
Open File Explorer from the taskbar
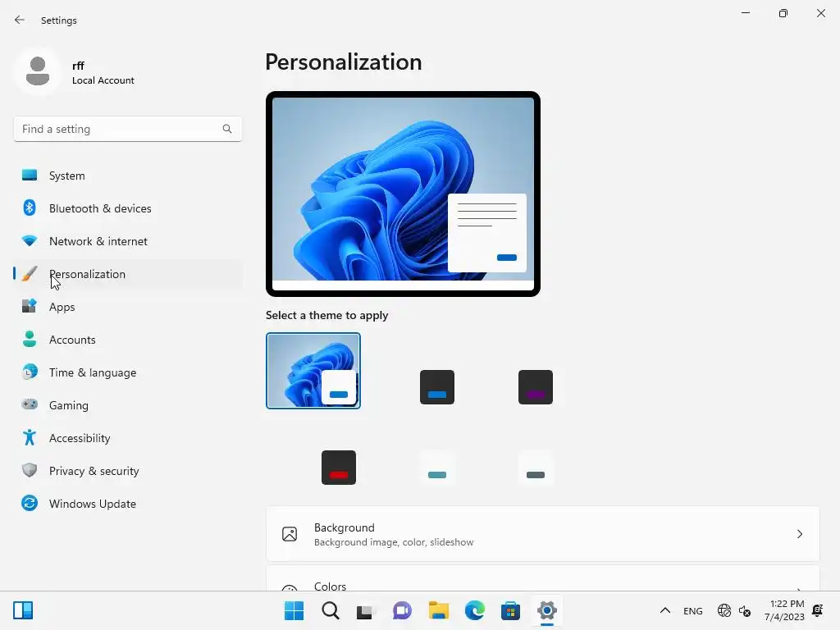pos(439,610)
